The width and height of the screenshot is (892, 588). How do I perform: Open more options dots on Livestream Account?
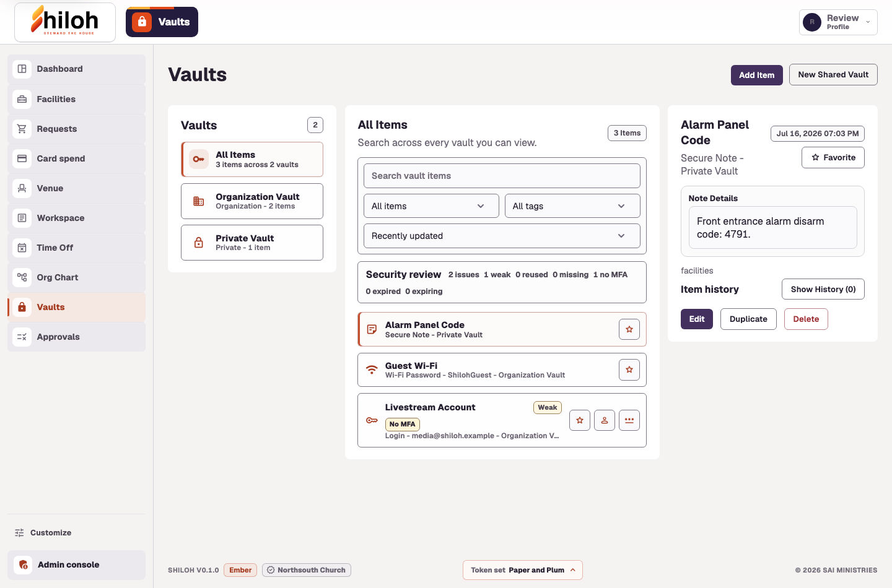(x=629, y=420)
